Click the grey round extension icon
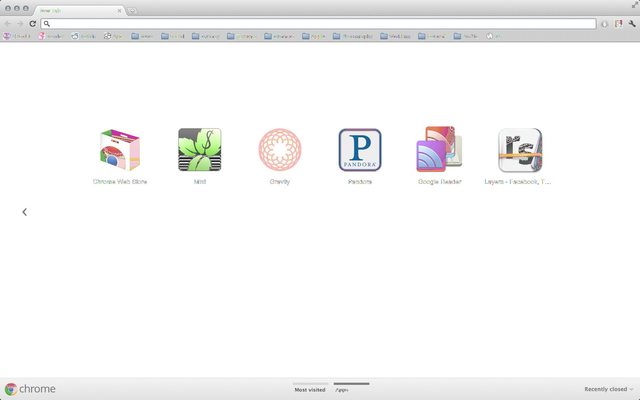This screenshot has width=640, height=400. [x=604, y=24]
